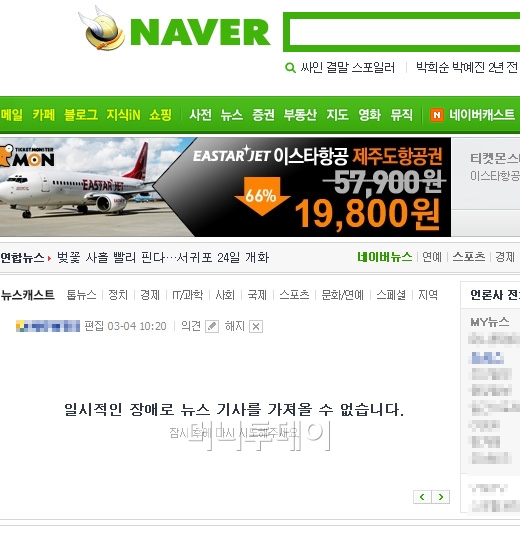This screenshot has height=536, width=520.
Task: Open 부동산 in the green menu
Action: point(300,115)
